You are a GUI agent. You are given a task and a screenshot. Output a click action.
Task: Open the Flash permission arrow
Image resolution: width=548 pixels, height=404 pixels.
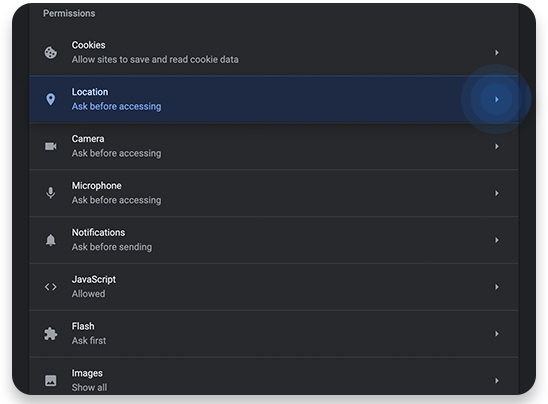[x=497, y=334]
